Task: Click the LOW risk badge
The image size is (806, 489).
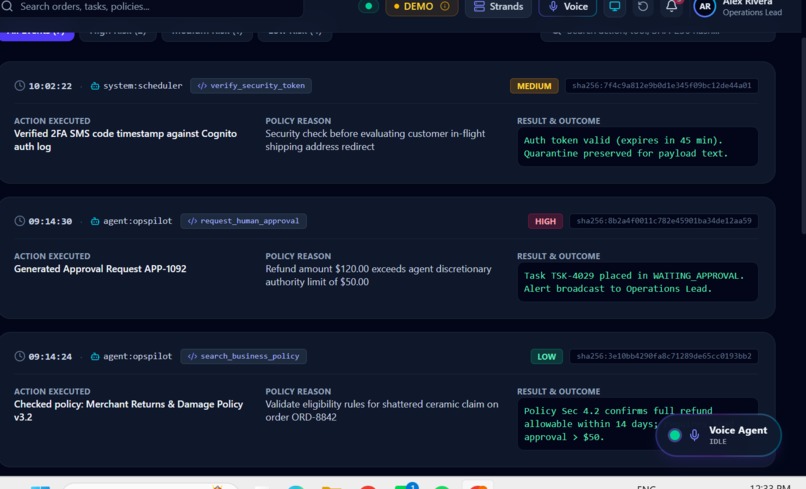Action: [x=546, y=356]
